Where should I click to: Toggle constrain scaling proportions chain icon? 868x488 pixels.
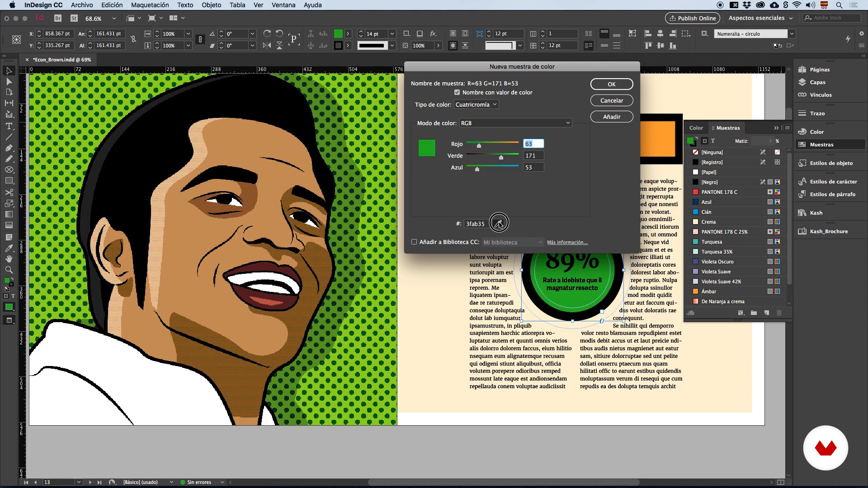tap(200, 39)
